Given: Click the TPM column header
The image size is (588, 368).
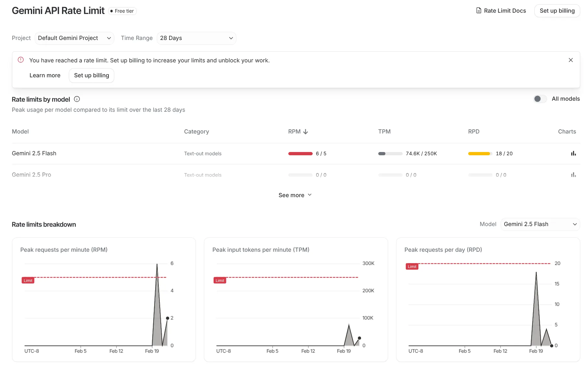Looking at the screenshot, I should click(384, 132).
